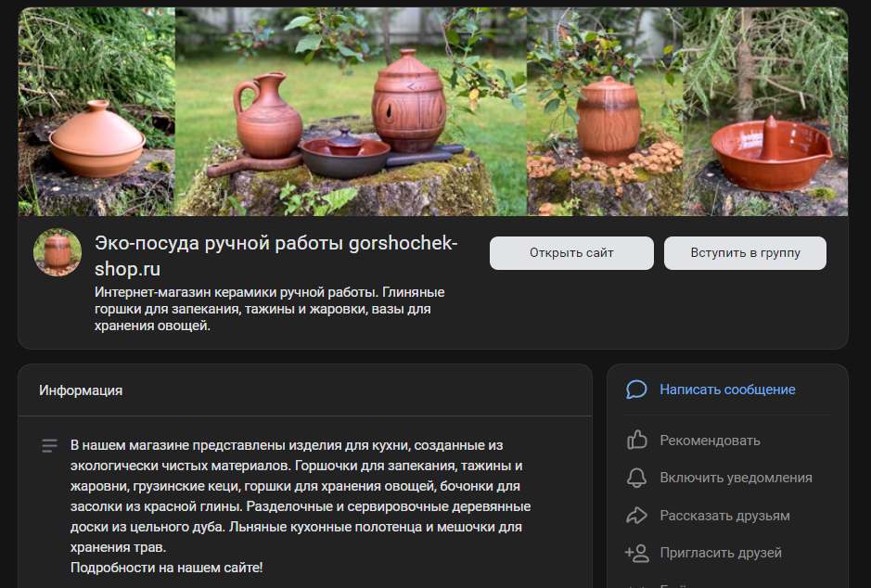Choose Рассказать друзьям in side menu
This screenshot has width=871, height=588.
coord(724,516)
